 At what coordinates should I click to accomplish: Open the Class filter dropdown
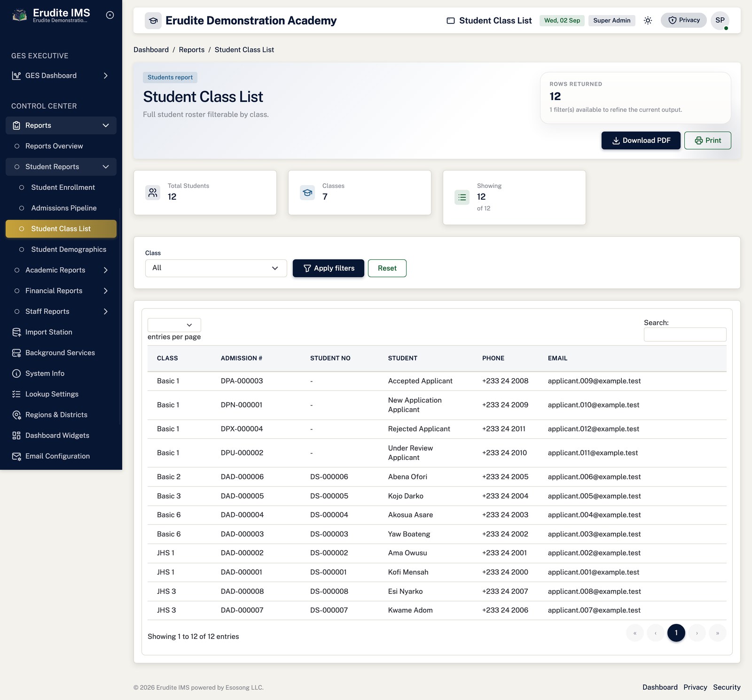[216, 268]
